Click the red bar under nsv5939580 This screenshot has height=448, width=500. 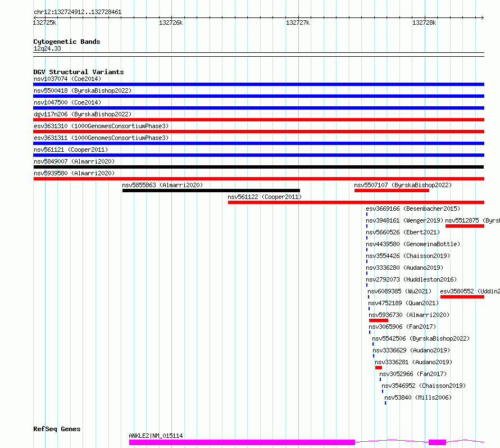pyautogui.click(x=259, y=179)
